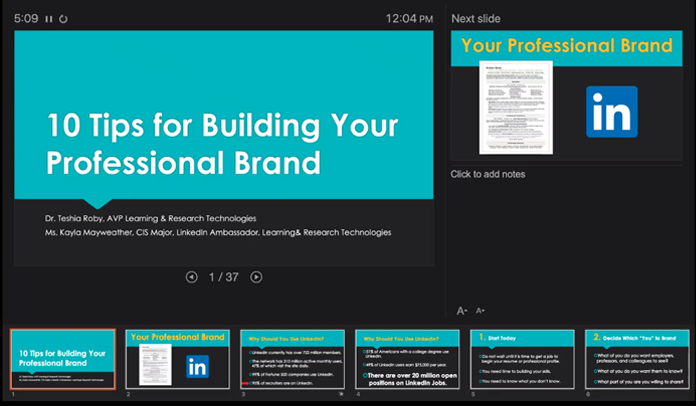
Task: Click the resume image in next slide preview
Action: click(516, 108)
